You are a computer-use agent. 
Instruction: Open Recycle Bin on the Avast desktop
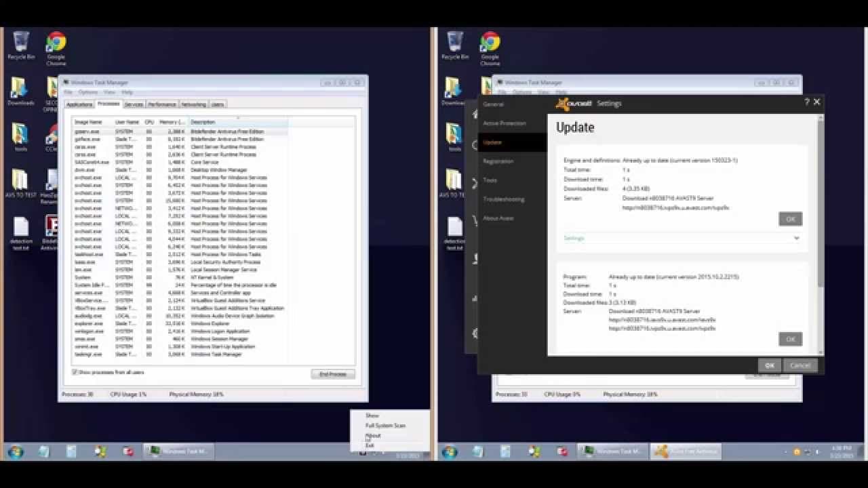[x=455, y=45]
